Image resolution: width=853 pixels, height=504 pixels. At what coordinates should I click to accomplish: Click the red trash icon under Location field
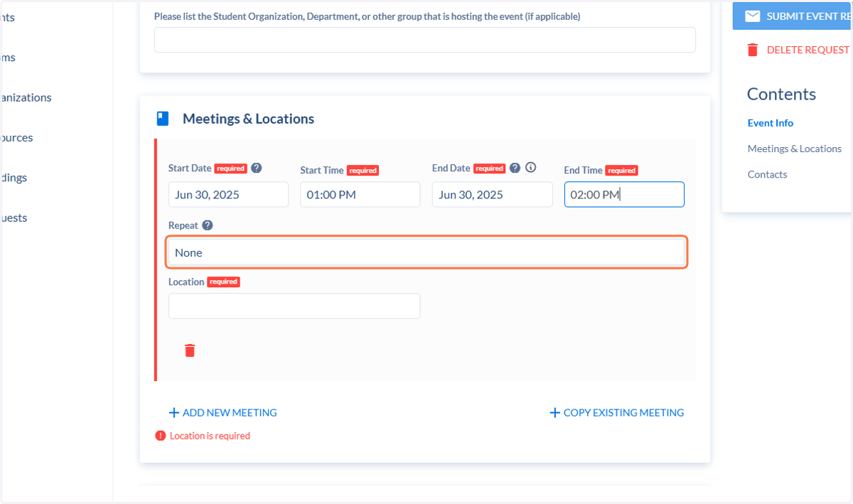pyautogui.click(x=190, y=350)
